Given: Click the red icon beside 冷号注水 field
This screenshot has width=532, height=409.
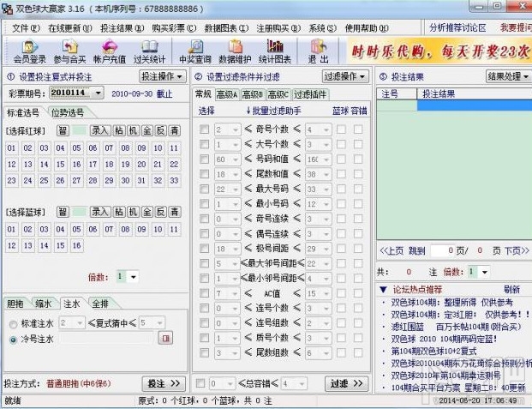Looking at the screenshot, I should coord(165,338).
